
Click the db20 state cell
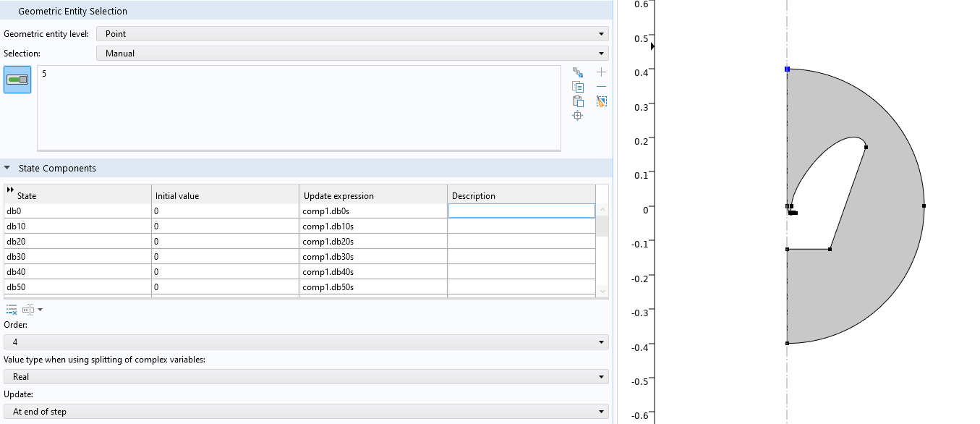click(x=77, y=242)
